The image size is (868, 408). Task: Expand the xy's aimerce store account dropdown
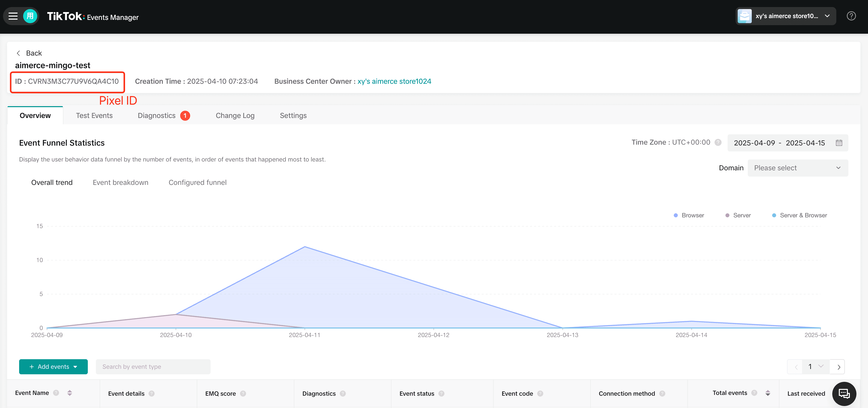click(x=785, y=16)
